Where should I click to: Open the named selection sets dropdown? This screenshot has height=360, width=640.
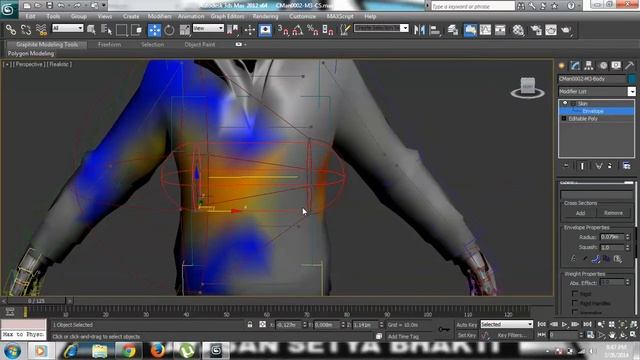click(x=381, y=28)
